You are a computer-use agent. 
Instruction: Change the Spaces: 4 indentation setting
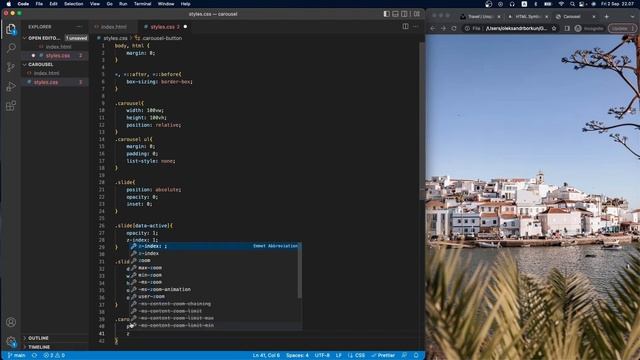pyautogui.click(x=297, y=356)
